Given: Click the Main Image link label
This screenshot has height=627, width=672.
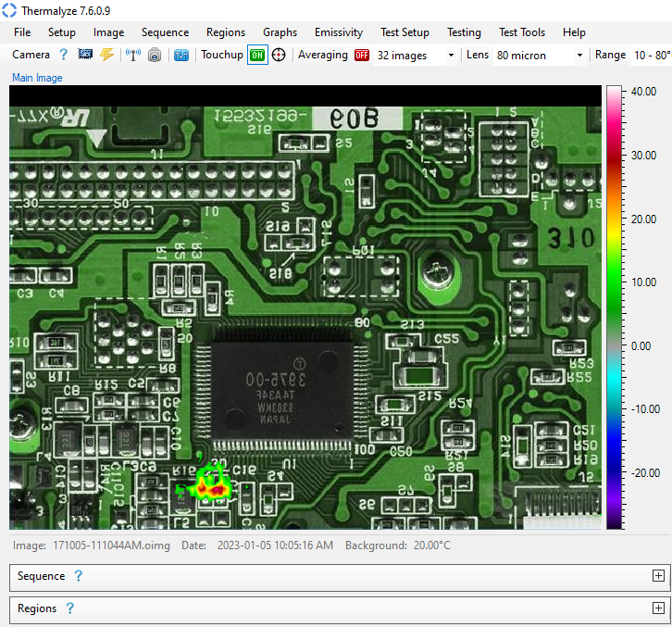Looking at the screenshot, I should [x=37, y=78].
